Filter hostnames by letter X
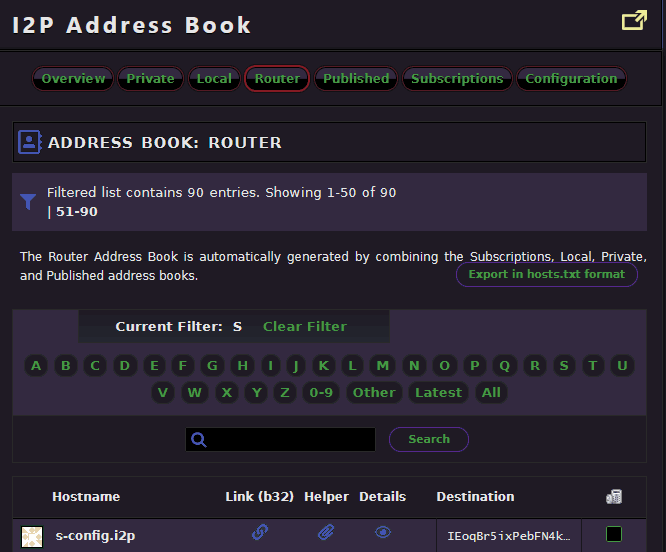This screenshot has width=666, height=552. (227, 392)
